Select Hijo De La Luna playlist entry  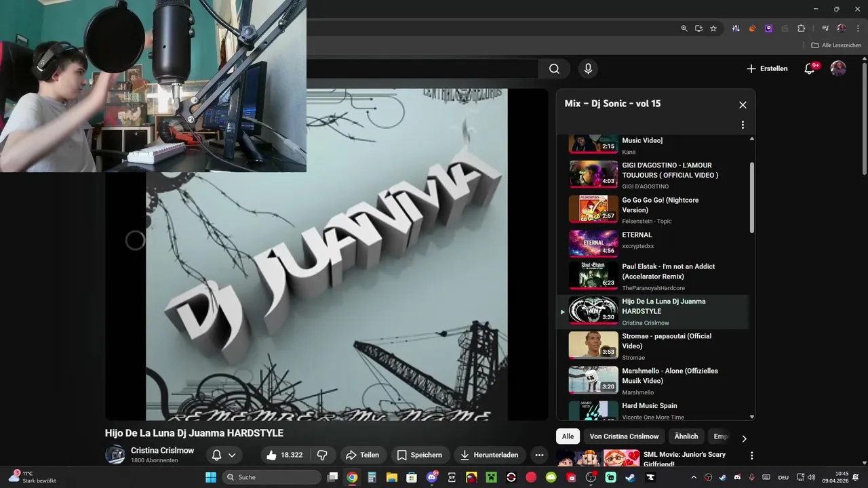point(652,312)
